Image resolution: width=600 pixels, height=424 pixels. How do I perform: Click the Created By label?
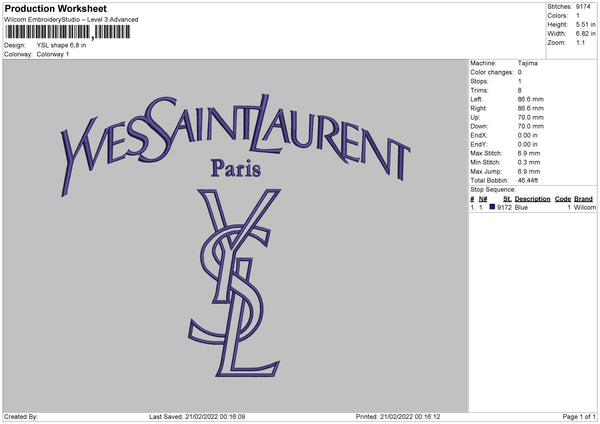coord(21,417)
